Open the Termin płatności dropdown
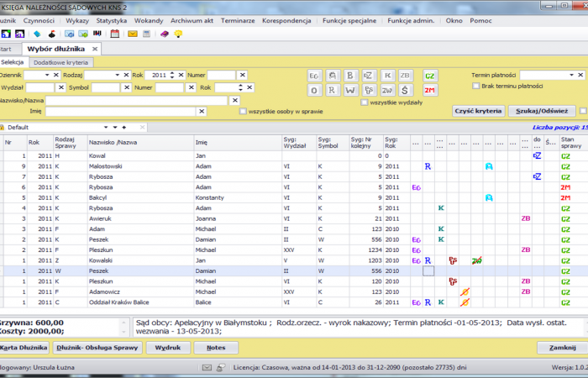 [571, 75]
